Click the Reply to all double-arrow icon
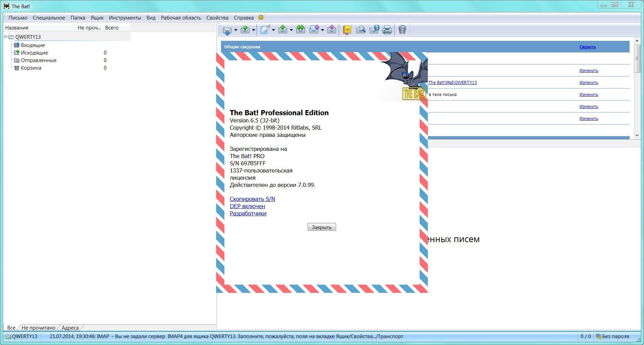 [x=300, y=29]
